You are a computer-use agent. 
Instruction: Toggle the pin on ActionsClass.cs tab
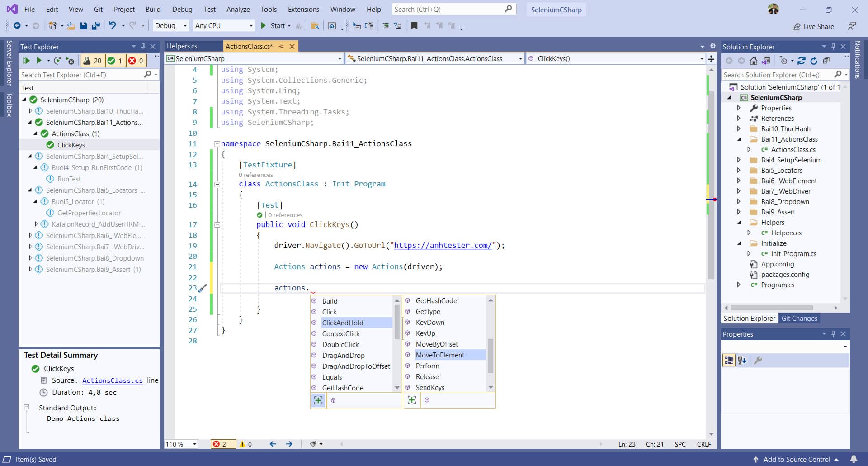[x=282, y=46]
